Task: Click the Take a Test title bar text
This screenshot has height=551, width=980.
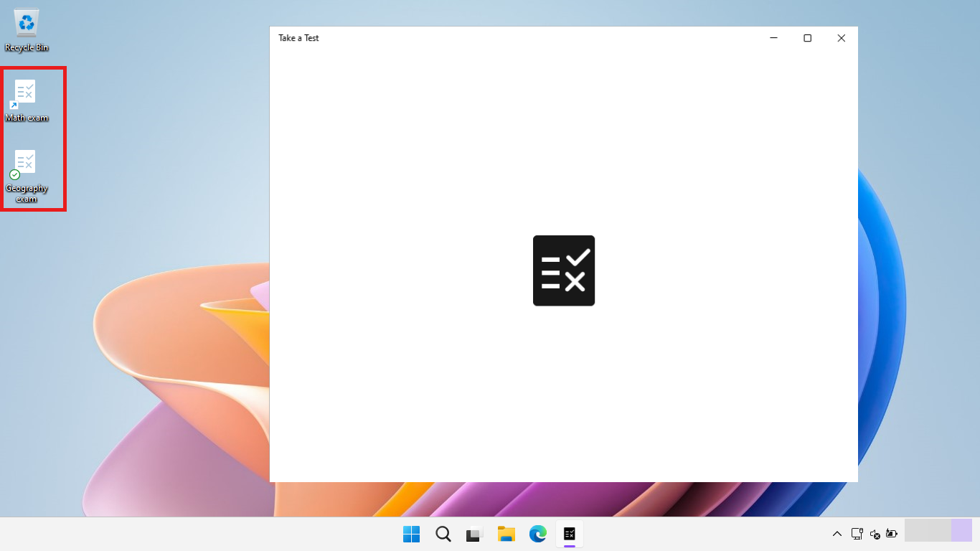Action: click(x=298, y=38)
